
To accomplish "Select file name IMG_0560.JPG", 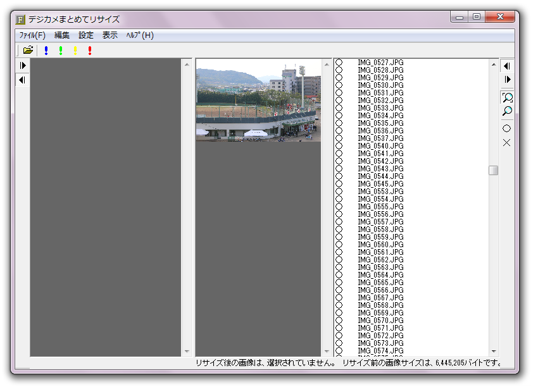I will [380, 244].
